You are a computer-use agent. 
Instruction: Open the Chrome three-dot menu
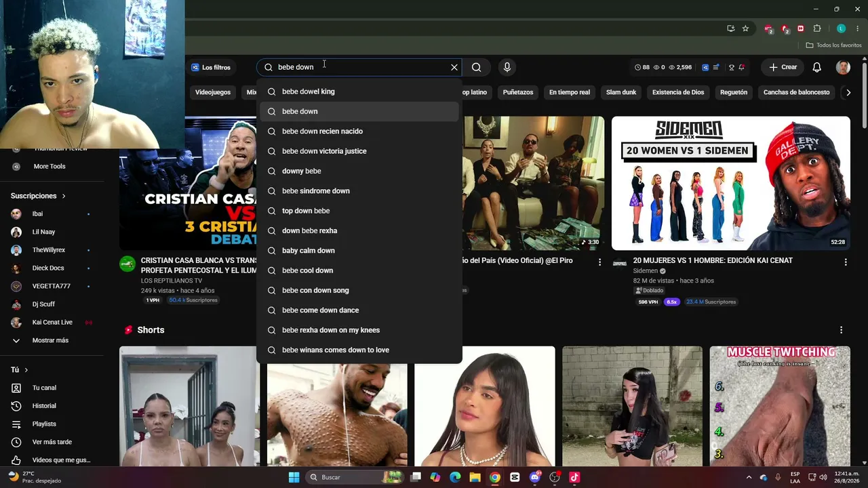tap(857, 28)
